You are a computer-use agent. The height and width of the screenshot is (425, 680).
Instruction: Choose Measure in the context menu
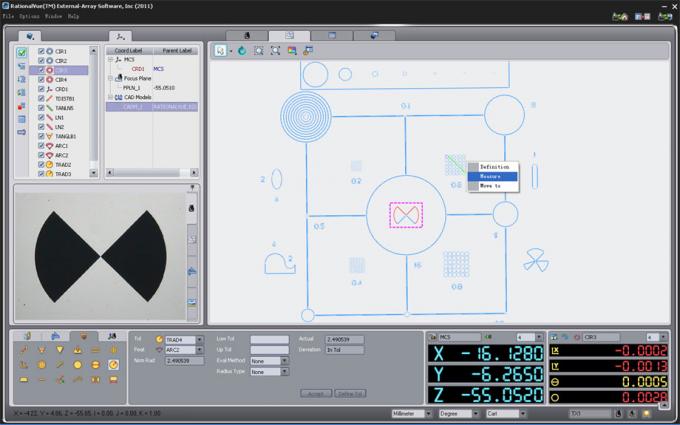coord(492,177)
